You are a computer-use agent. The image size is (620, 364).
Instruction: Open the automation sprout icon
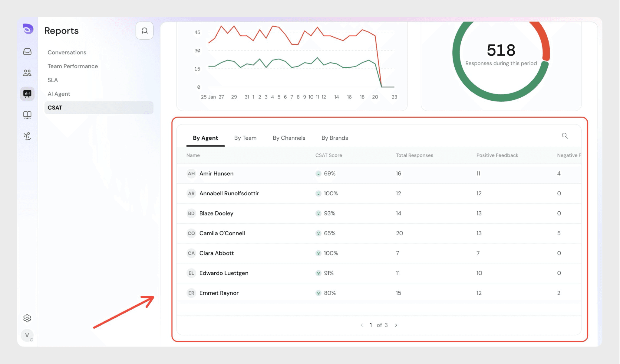27,136
